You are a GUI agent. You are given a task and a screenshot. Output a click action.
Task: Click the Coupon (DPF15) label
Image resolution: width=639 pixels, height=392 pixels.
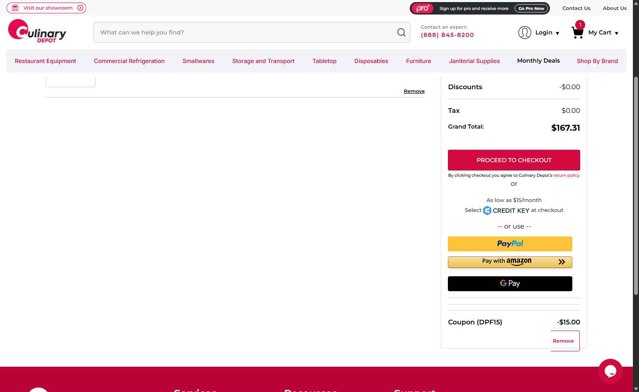(475, 322)
